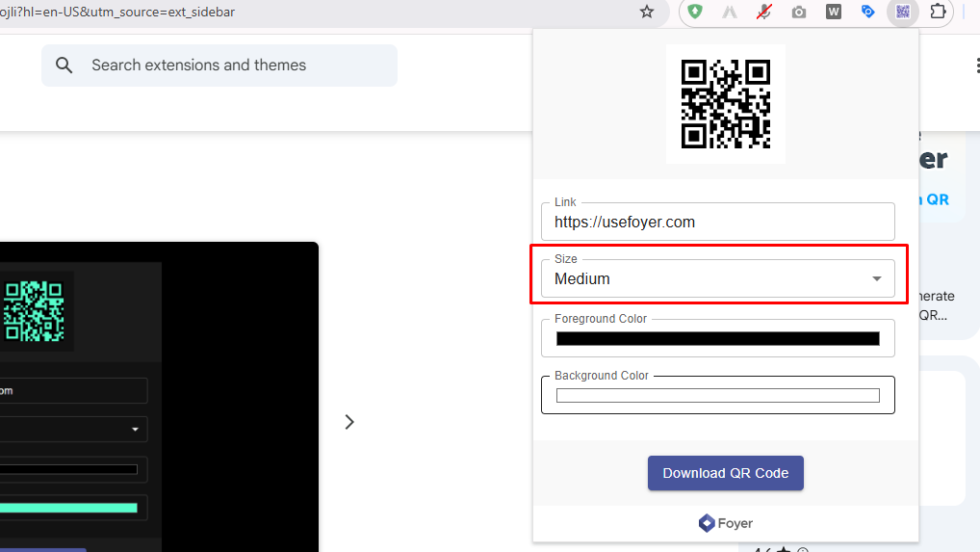
Task: Click the Download QR Code button
Action: (726, 473)
